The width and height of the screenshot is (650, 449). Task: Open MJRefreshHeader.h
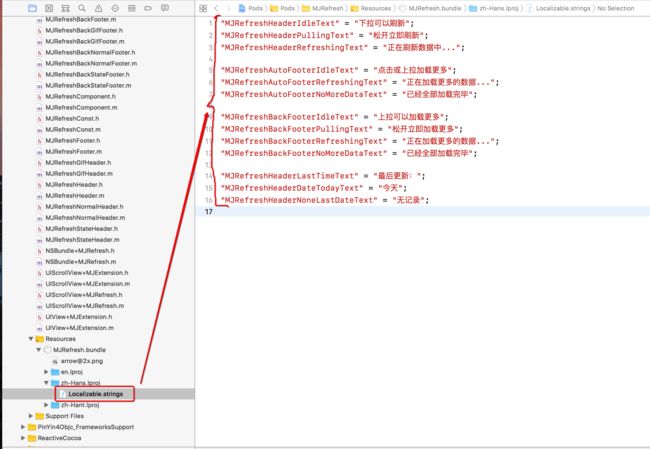pyautogui.click(x=74, y=184)
